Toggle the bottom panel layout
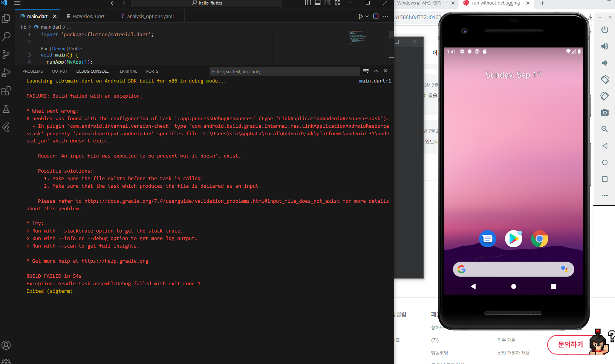Screen dimensions: 615x364 pyautogui.click(x=318, y=3)
